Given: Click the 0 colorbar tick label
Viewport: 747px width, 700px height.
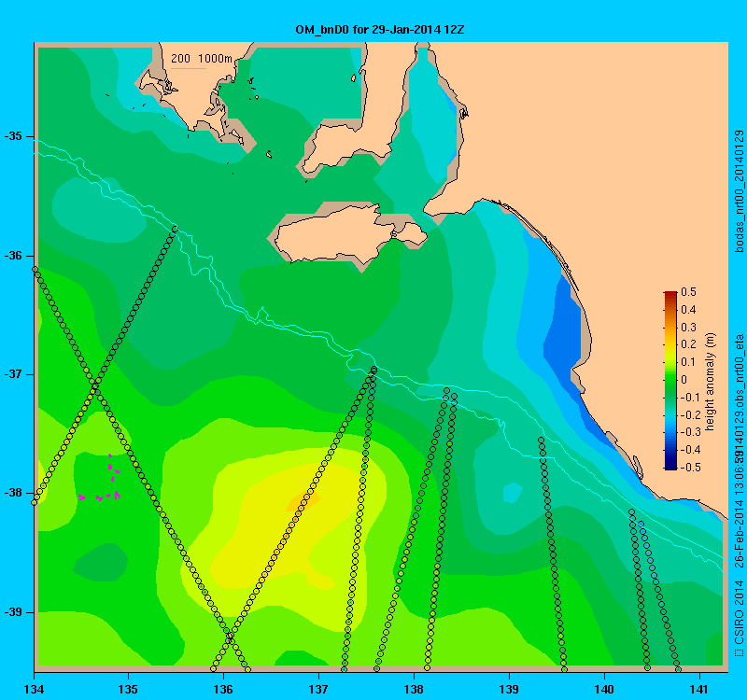Looking at the screenshot, I should 684,380.
